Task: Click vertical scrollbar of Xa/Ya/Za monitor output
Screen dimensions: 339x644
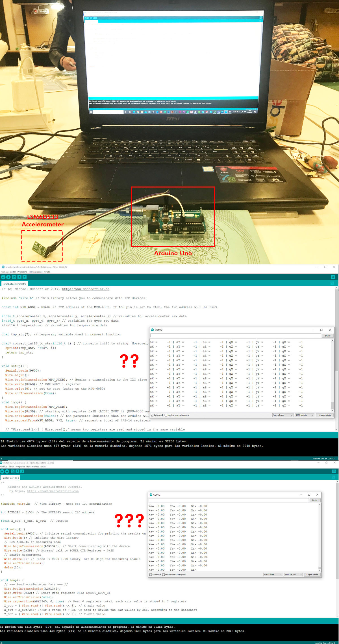Action: (320, 538)
